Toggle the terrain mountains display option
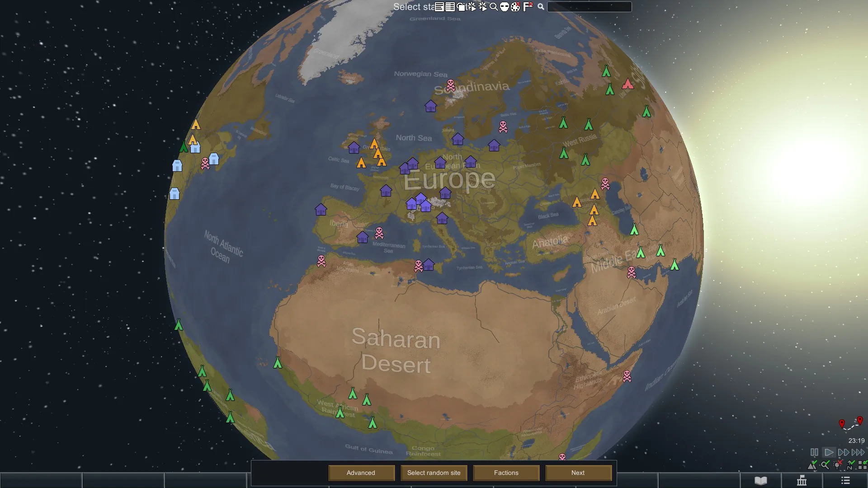Screen dimensions: 868x488 click(812, 465)
